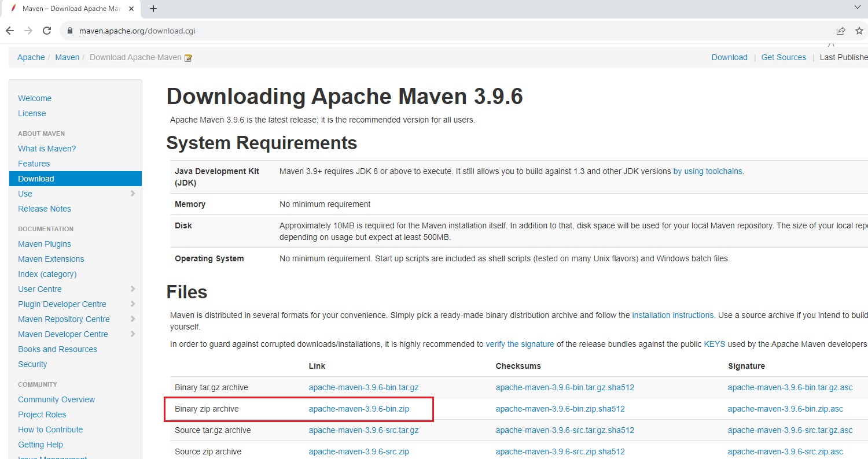
Task: Open Maven Developer Centre link
Action: 63,334
